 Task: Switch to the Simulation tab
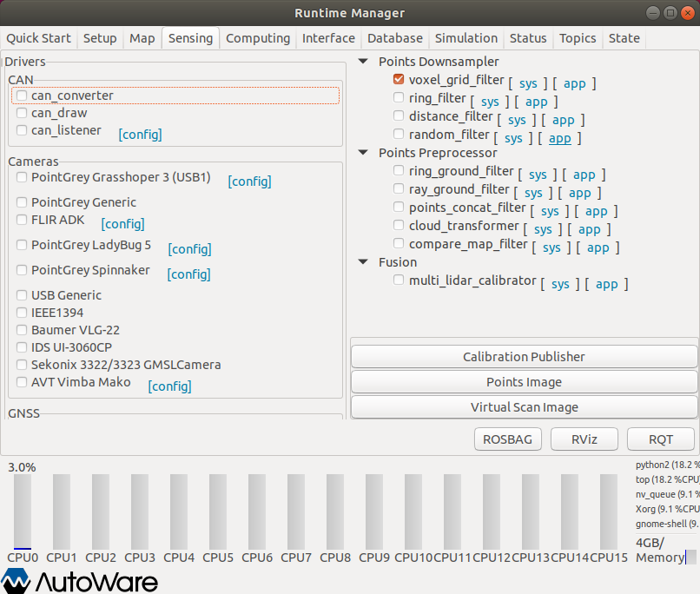[466, 38]
